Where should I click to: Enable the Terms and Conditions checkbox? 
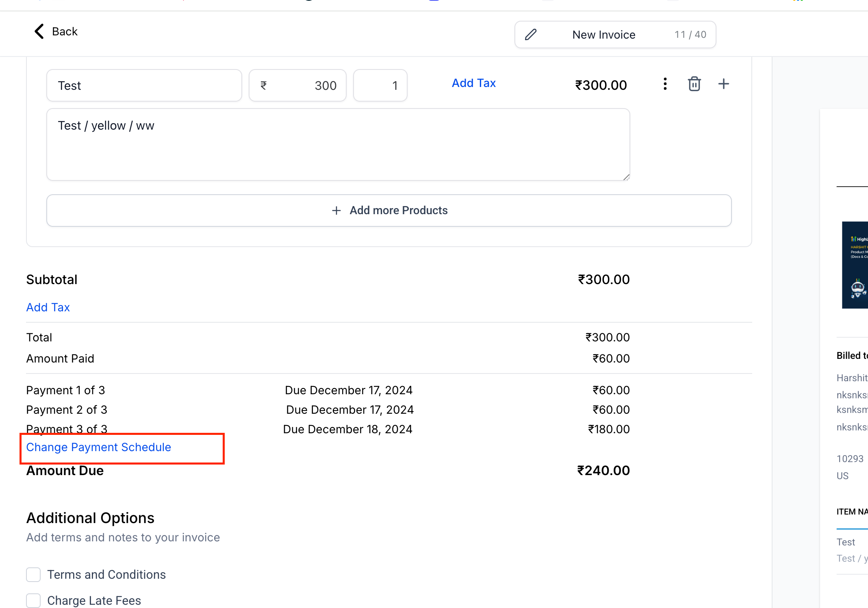(x=33, y=575)
